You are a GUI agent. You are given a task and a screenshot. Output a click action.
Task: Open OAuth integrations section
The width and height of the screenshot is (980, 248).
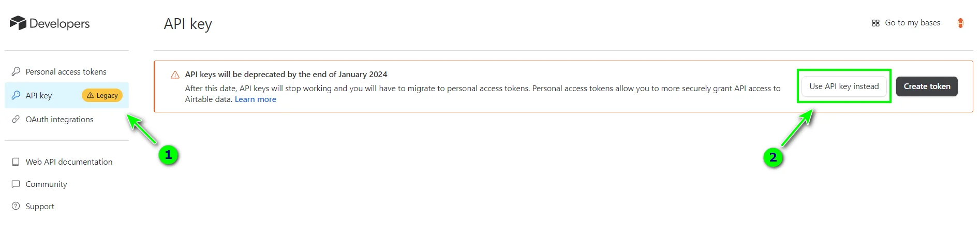[60, 119]
